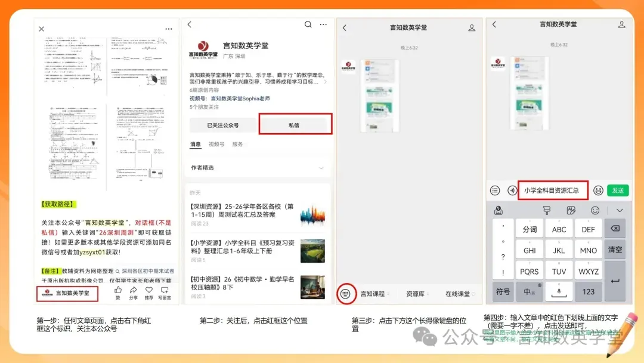Screen dimensions: 644x363
Task: Tap the list menu icon beside the input box
Action: [495, 190]
